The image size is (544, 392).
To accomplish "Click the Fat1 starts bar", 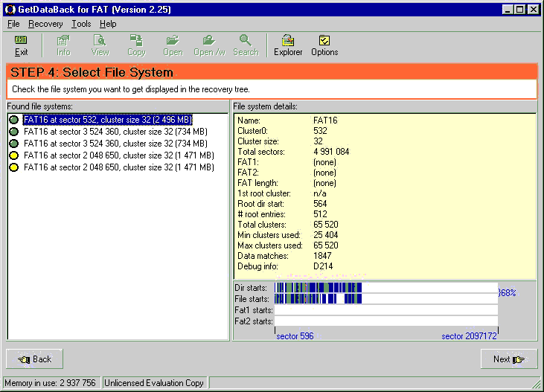I will click(386, 309).
